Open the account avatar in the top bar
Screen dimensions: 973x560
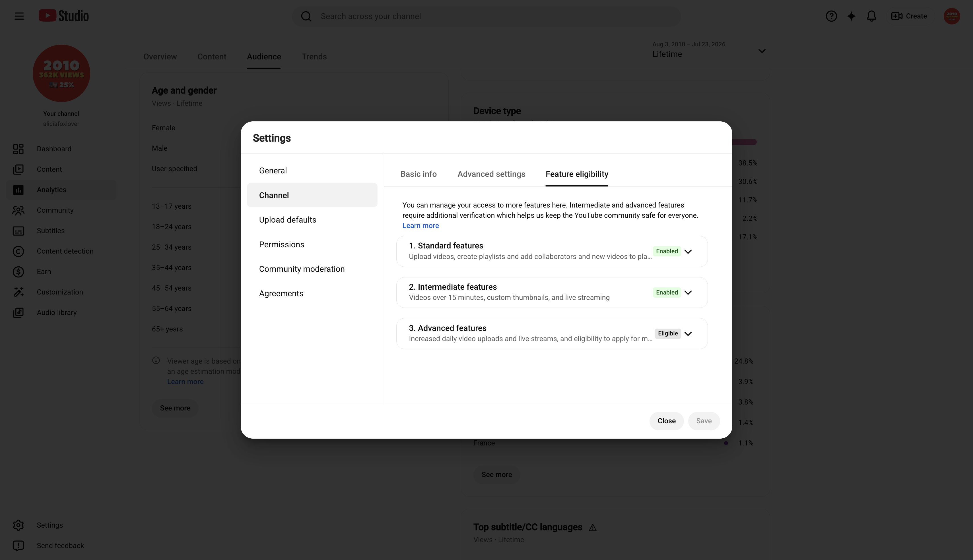(951, 16)
